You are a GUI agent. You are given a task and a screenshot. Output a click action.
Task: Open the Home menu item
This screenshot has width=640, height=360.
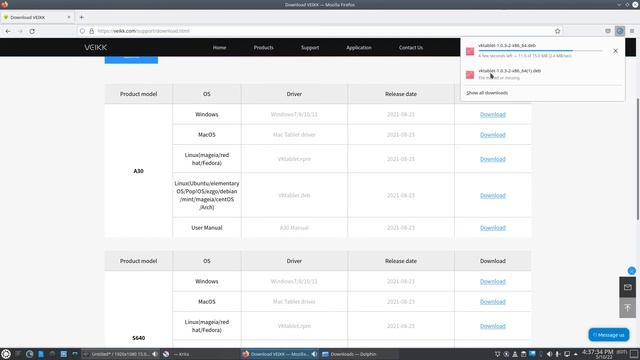coord(219,47)
